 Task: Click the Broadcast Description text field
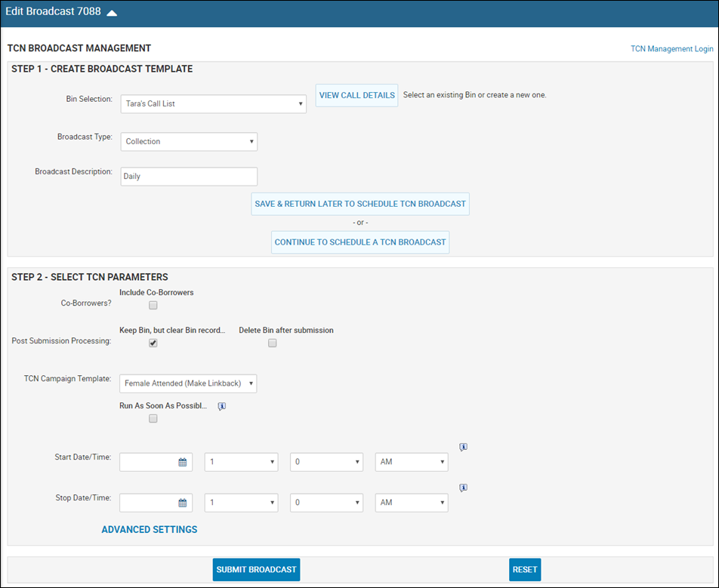tap(189, 177)
